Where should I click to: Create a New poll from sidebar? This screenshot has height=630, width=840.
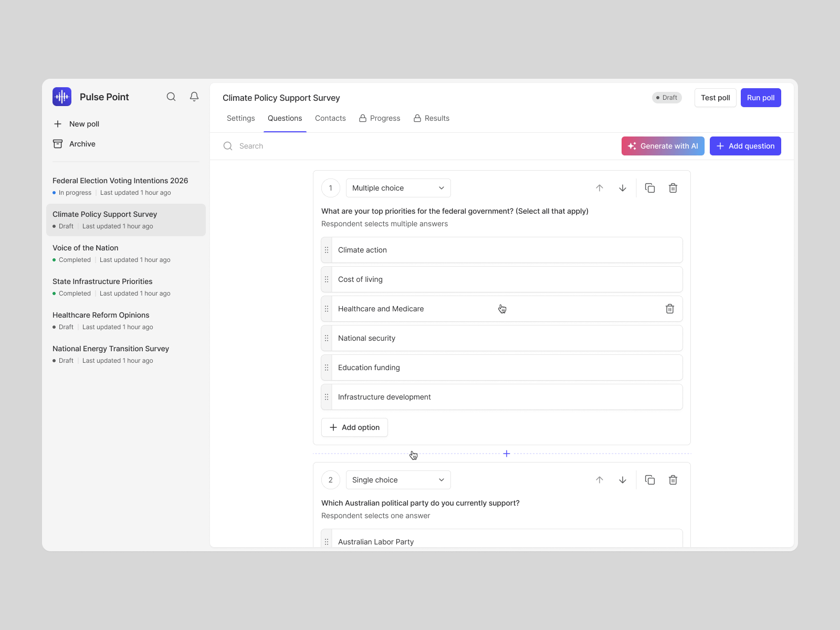[x=77, y=124]
